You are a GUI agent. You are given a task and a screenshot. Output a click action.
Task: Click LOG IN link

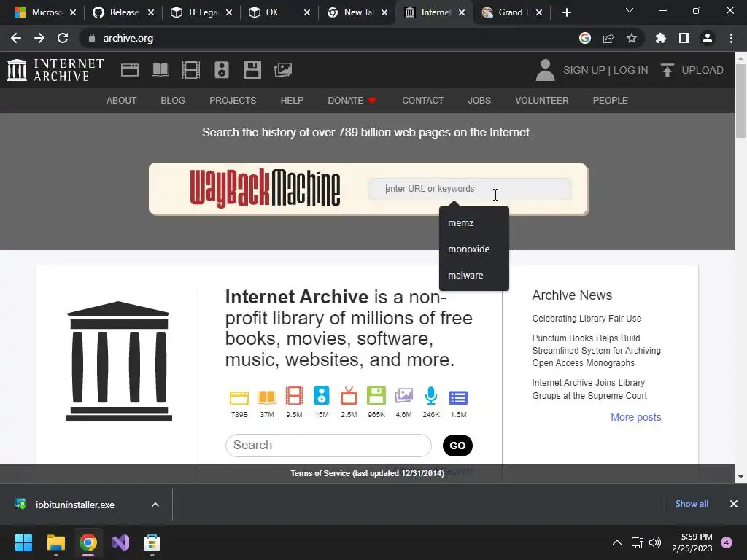pos(630,70)
